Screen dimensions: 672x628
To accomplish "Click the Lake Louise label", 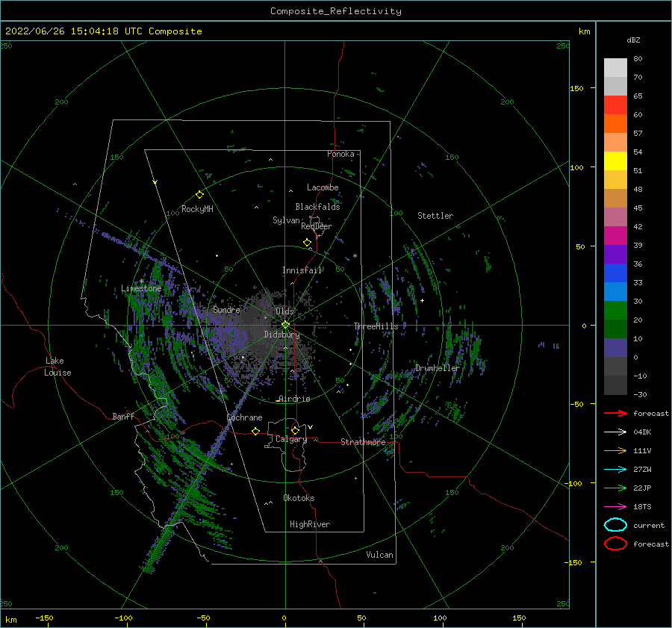I will tap(57, 367).
